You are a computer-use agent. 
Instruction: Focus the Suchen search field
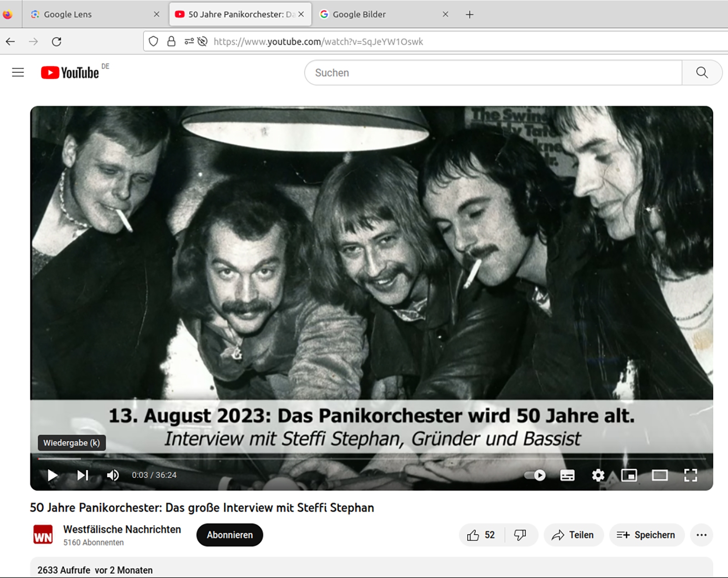[x=491, y=73]
